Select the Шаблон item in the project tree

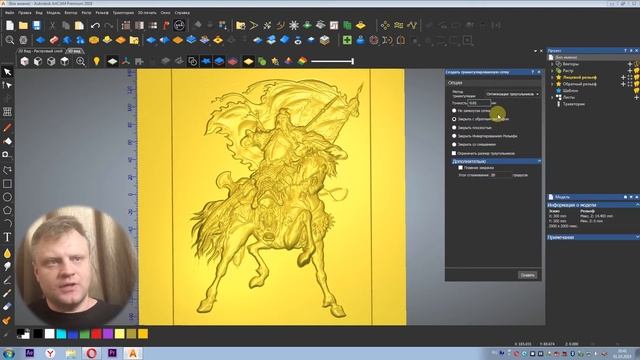(x=570, y=91)
